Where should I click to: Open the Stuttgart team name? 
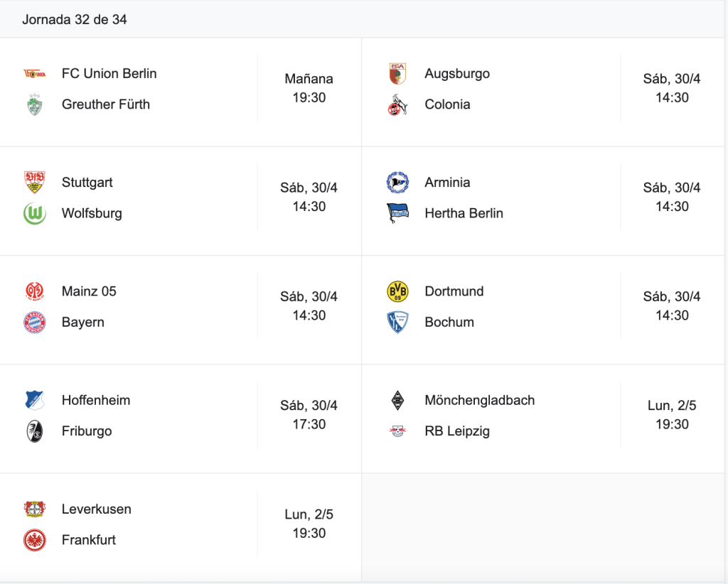[x=87, y=183]
